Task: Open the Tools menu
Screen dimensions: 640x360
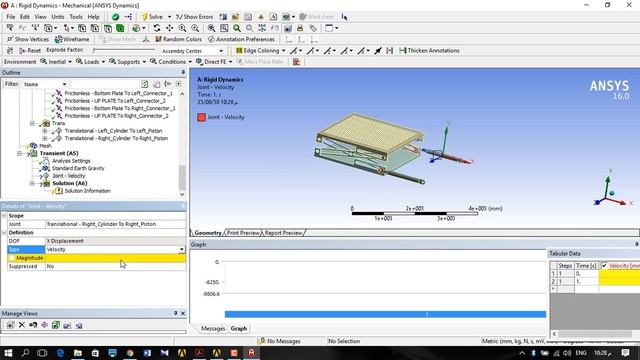Action: coord(76,17)
